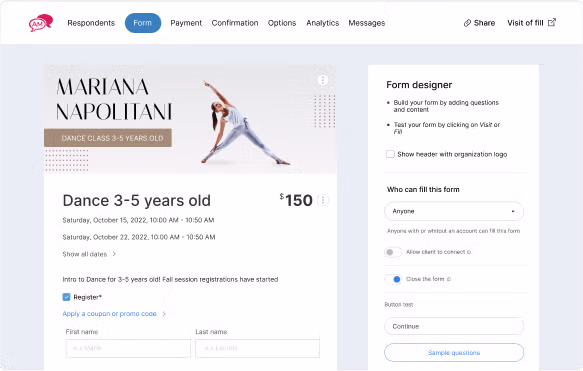Click the AM speech bubble logo
This screenshot has height=371, width=583.
coord(41,23)
